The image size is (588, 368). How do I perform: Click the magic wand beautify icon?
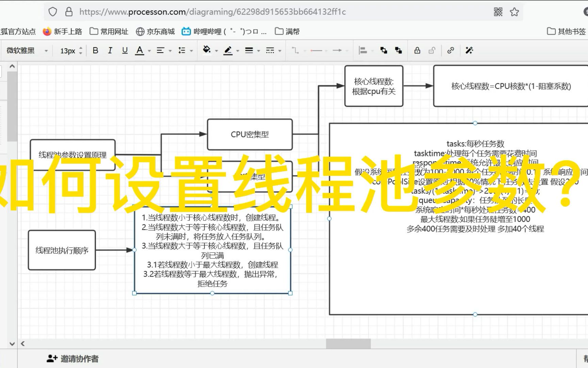click(469, 50)
